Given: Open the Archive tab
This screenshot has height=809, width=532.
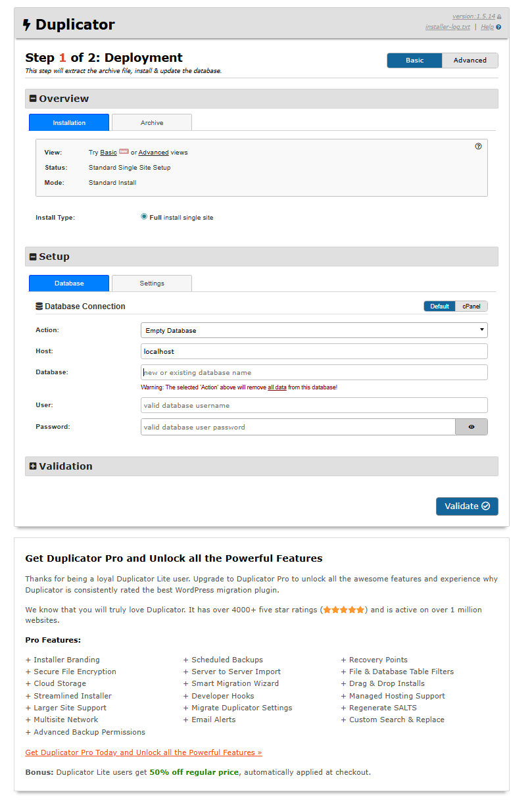Looking at the screenshot, I should pyautogui.click(x=151, y=123).
